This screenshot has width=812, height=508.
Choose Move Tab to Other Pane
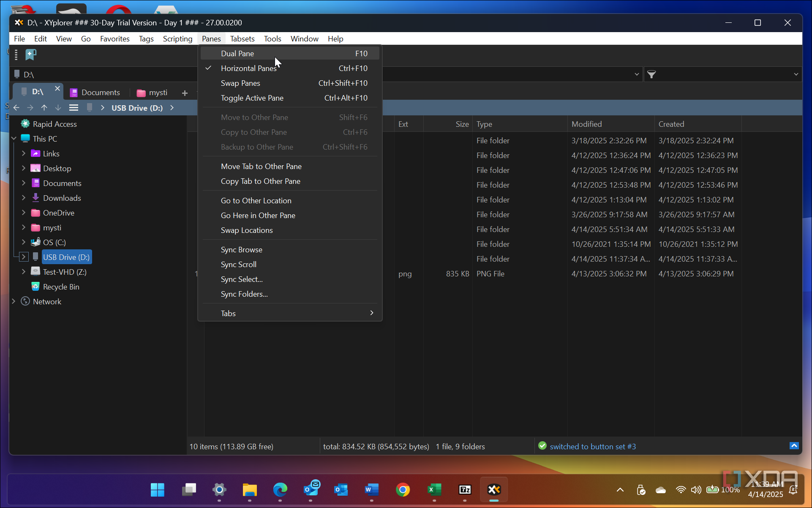290,166
